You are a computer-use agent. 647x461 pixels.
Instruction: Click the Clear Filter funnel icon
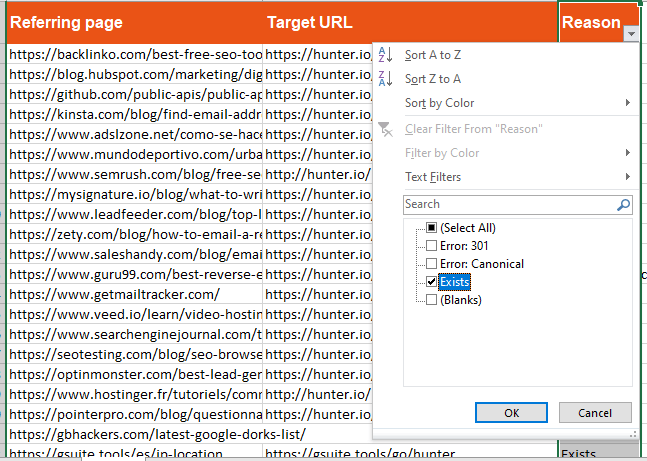pyautogui.click(x=385, y=129)
